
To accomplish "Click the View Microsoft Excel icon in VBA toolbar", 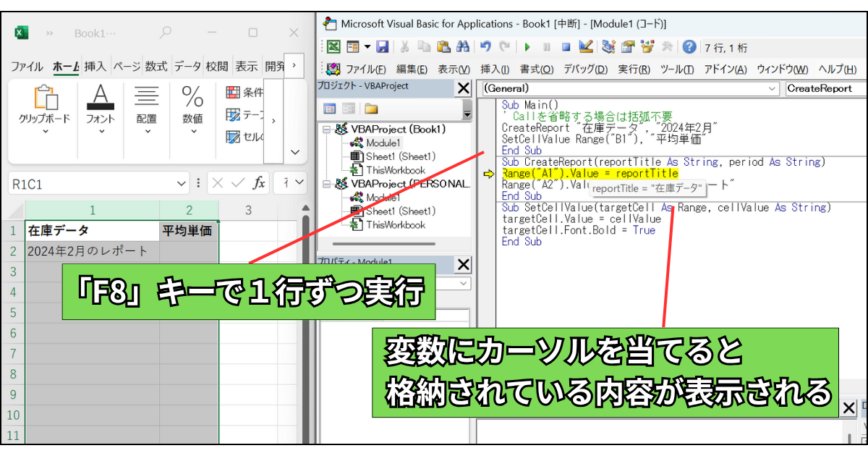I will [x=333, y=47].
